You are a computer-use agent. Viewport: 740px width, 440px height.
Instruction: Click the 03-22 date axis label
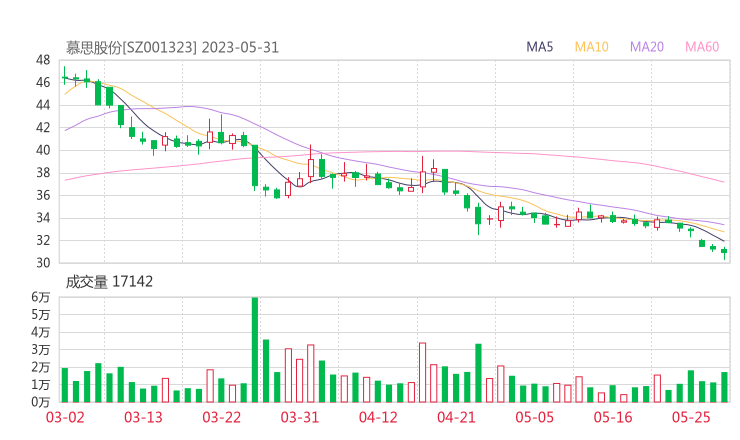tap(221, 417)
